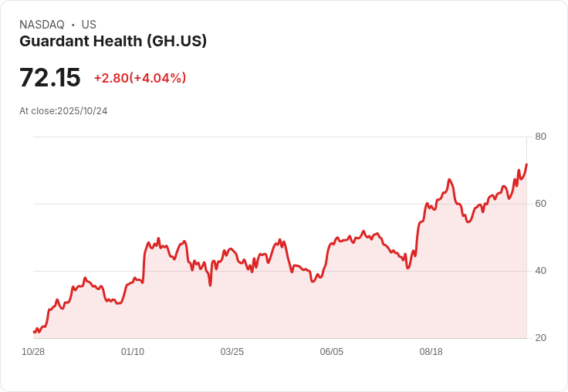Select the 72.15 current price value
Screen dimensions: 568x392
click(x=50, y=78)
